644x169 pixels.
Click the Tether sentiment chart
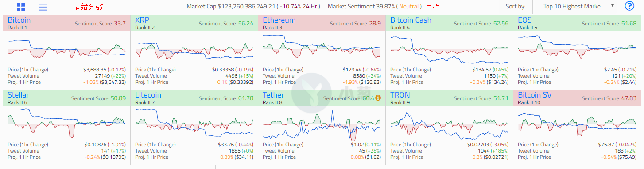[x=322, y=125]
